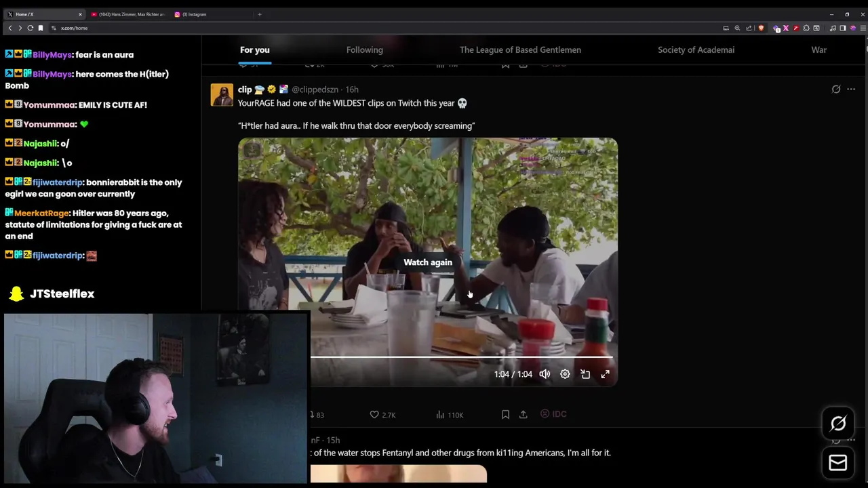Close the Home / X browser tab
Image resolution: width=868 pixels, height=488 pixels.
(x=80, y=14)
